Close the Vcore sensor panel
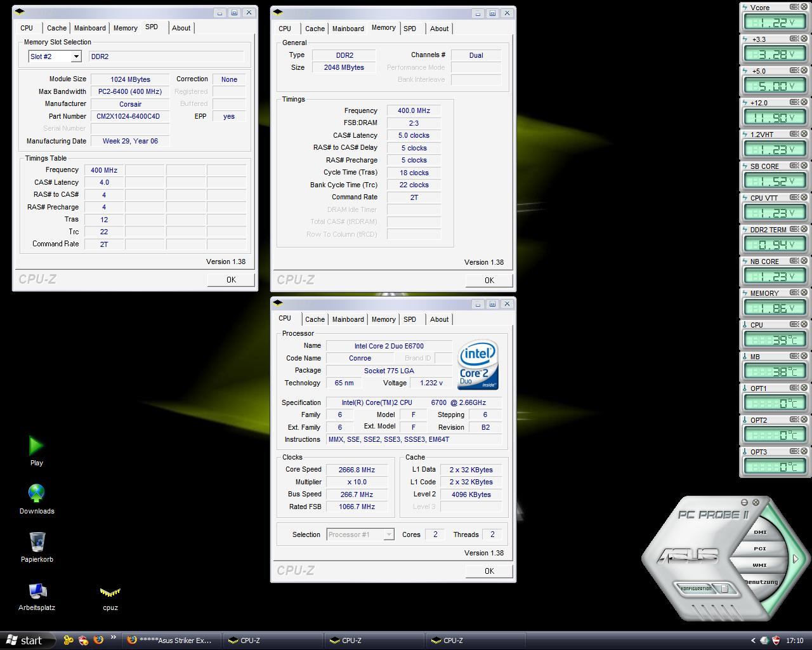812x650 pixels. [x=804, y=7]
